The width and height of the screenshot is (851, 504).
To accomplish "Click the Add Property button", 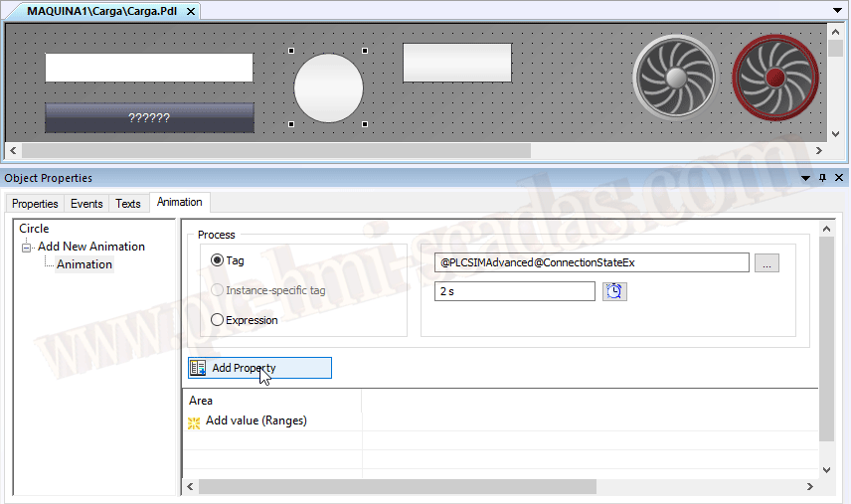I will (x=259, y=368).
